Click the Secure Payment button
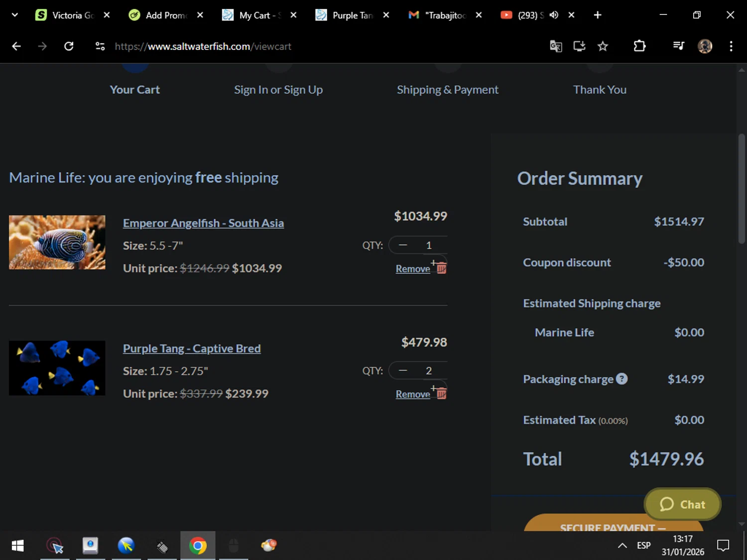The height and width of the screenshot is (560, 747). (613, 523)
